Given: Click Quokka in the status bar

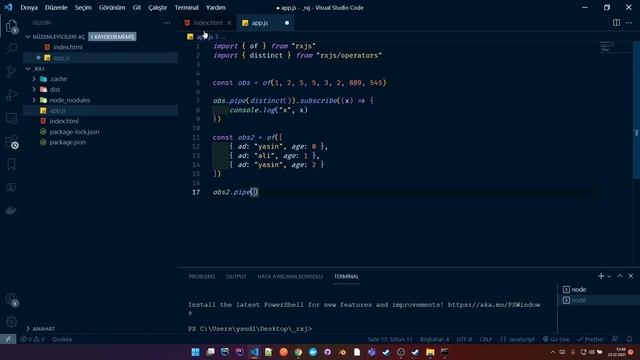Looking at the screenshot, I should [62, 339].
